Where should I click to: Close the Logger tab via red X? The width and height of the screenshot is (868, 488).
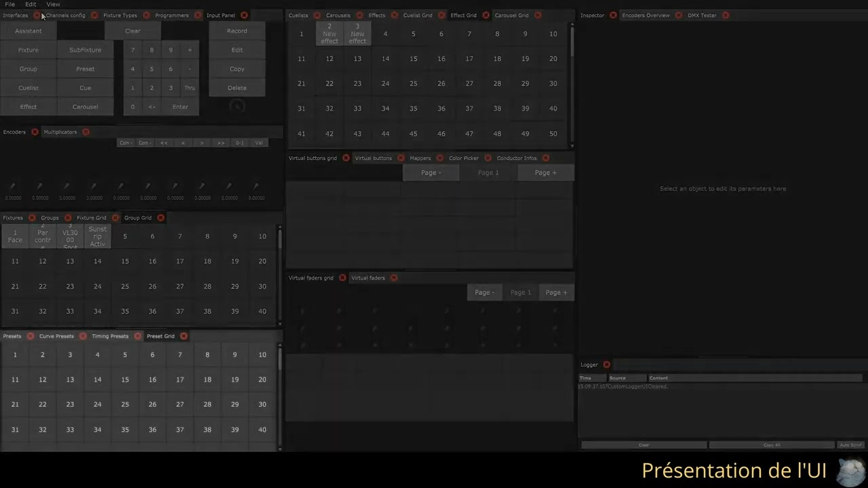pyautogui.click(x=606, y=365)
